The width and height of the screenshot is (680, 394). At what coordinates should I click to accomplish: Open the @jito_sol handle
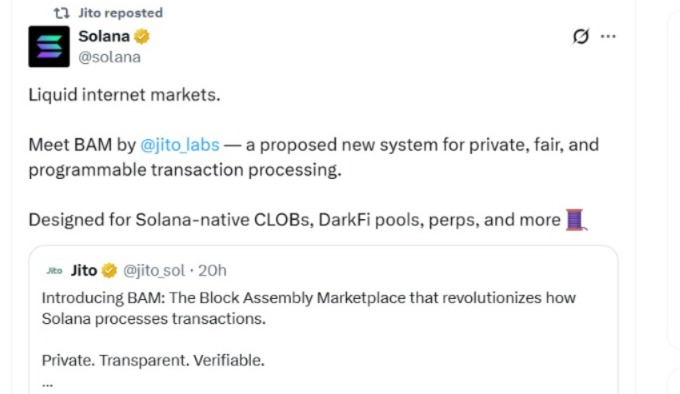[x=154, y=270]
